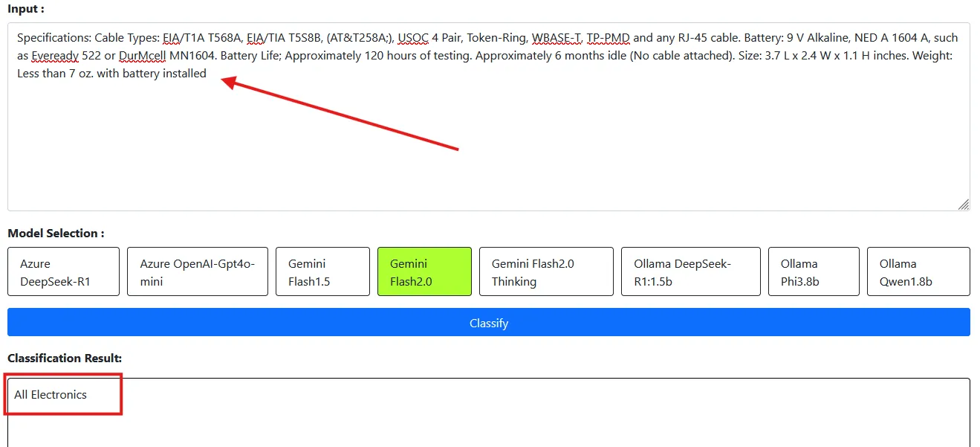Click the 'All Electronics' result text
980x447 pixels.
click(51, 395)
